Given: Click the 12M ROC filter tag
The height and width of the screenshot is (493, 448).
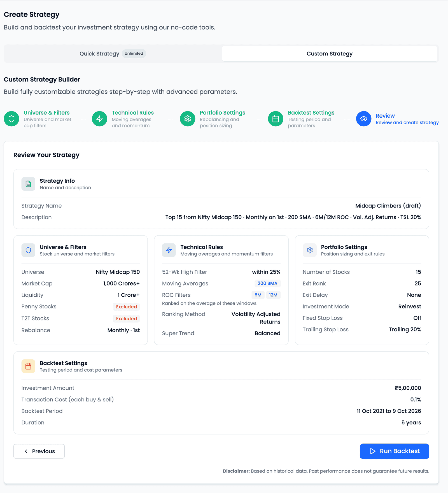Looking at the screenshot, I should pyautogui.click(x=273, y=295).
